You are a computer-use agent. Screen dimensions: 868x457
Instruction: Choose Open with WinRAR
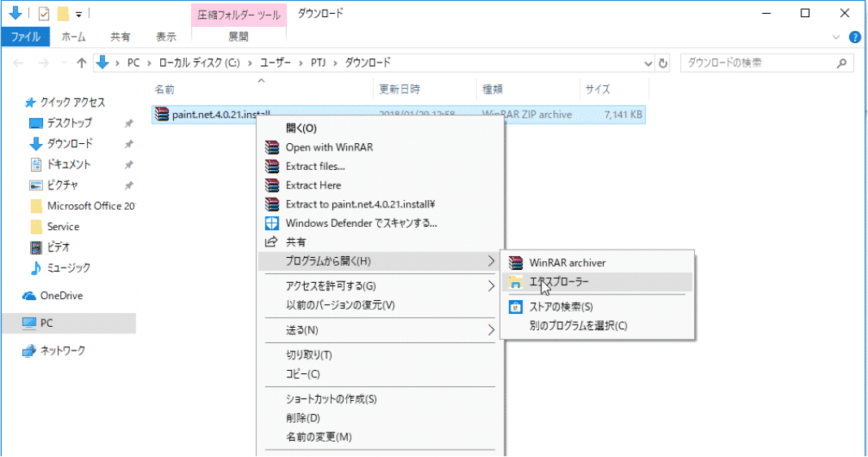click(329, 147)
